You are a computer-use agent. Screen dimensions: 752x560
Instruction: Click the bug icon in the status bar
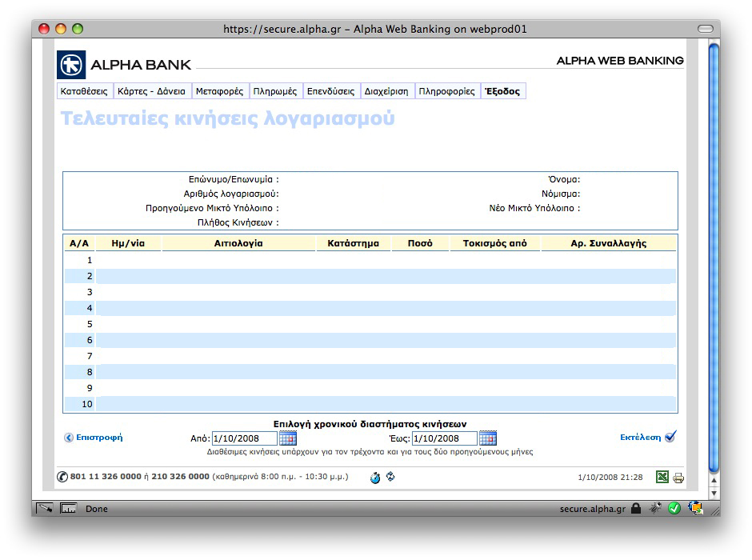pyautogui.click(x=655, y=508)
